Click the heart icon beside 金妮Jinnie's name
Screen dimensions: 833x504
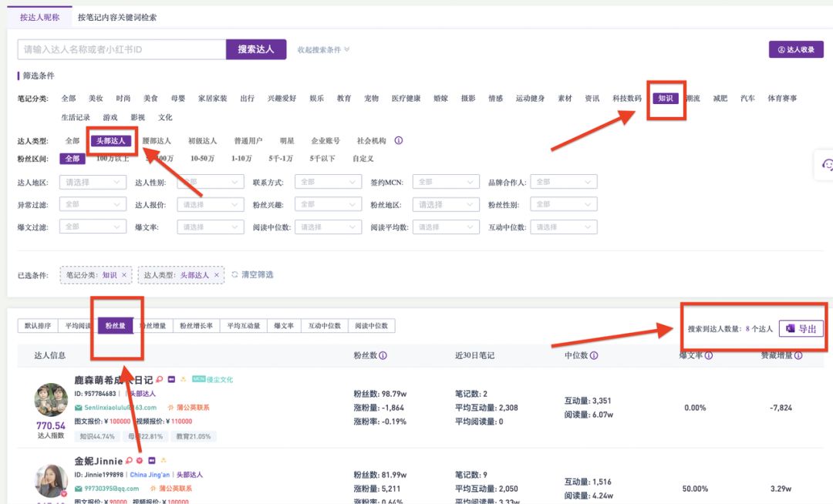[140, 460]
